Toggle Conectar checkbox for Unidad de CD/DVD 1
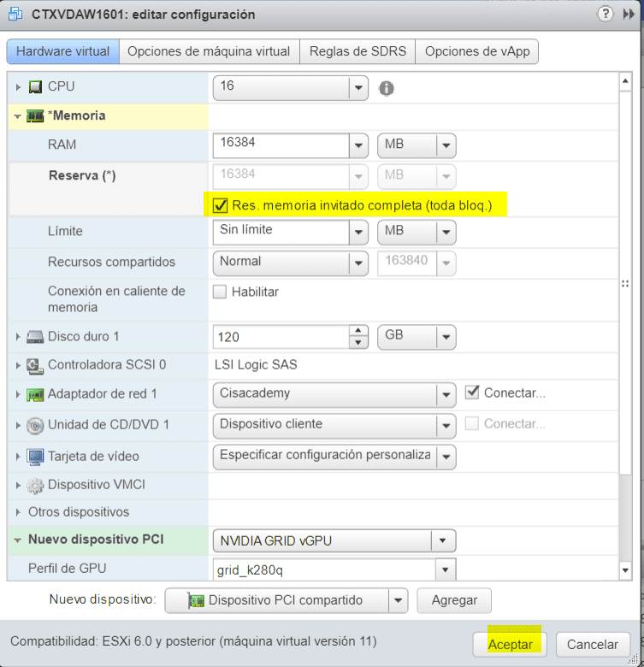This screenshot has height=667, width=644. [472, 423]
